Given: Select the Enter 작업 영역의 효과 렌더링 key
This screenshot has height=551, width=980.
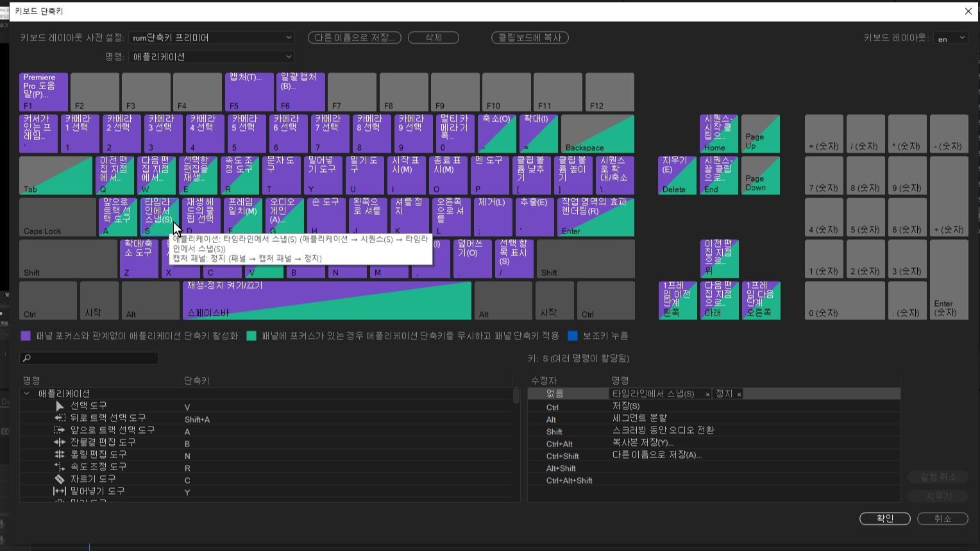Looking at the screenshot, I should 596,217.
